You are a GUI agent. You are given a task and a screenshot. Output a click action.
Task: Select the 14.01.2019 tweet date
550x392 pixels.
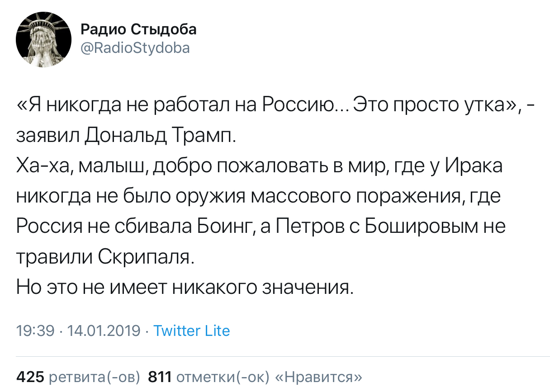pos(104,331)
